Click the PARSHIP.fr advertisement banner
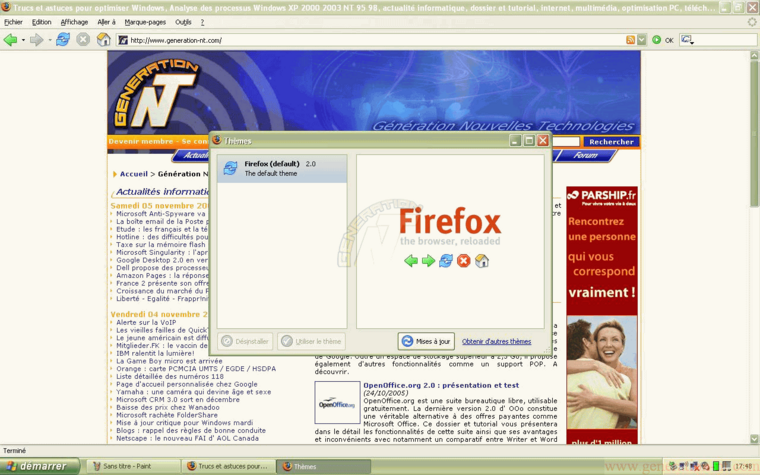 pyautogui.click(x=602, y=315)
